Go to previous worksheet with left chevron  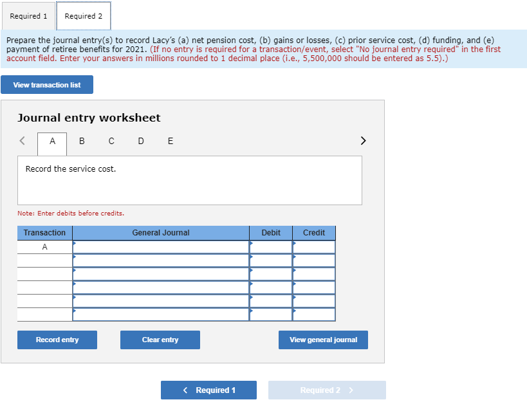22,140
